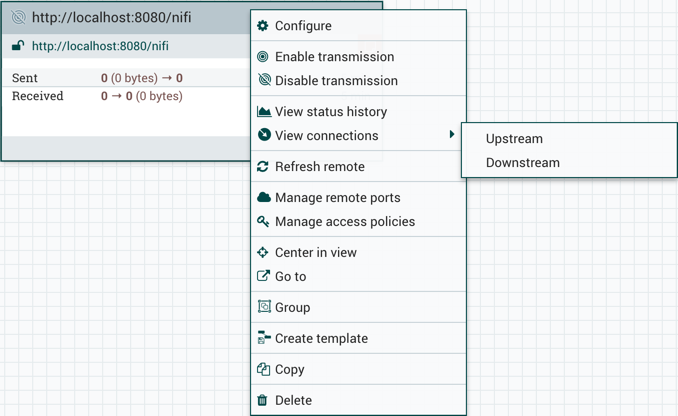
Task: Click the Disable transmission icon
Action: [264, 81]
